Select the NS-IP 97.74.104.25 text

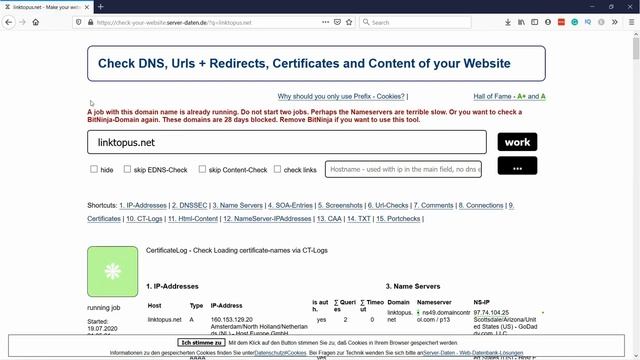[491, 313]
